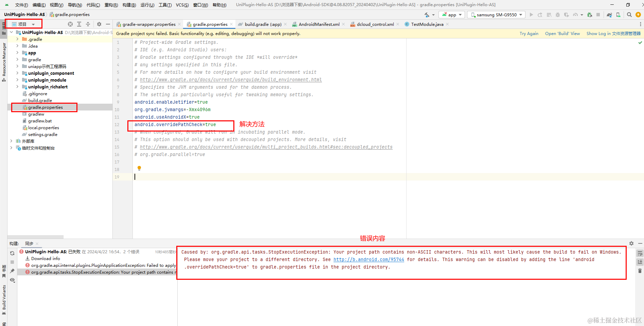Open the b.android.com/95744 error link

[x=369, y=259]
